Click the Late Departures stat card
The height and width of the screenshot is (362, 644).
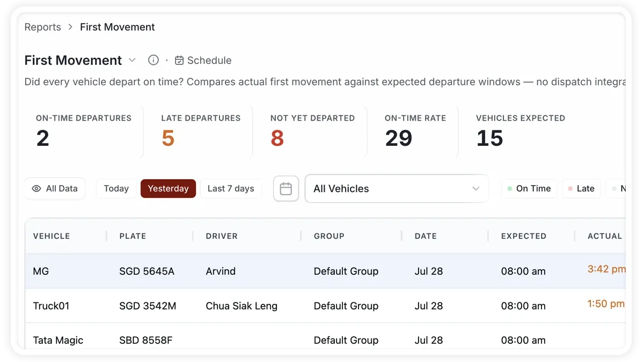201,132
